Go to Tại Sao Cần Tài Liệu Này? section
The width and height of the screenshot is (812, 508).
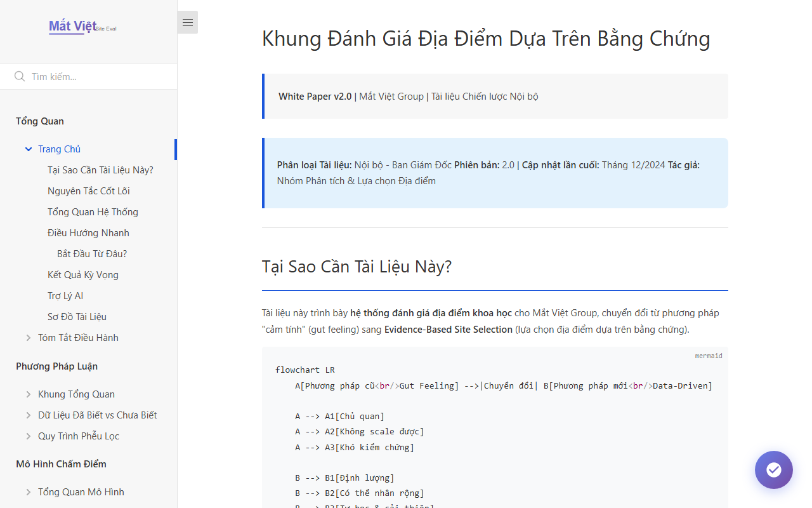[x=100, y=170]
